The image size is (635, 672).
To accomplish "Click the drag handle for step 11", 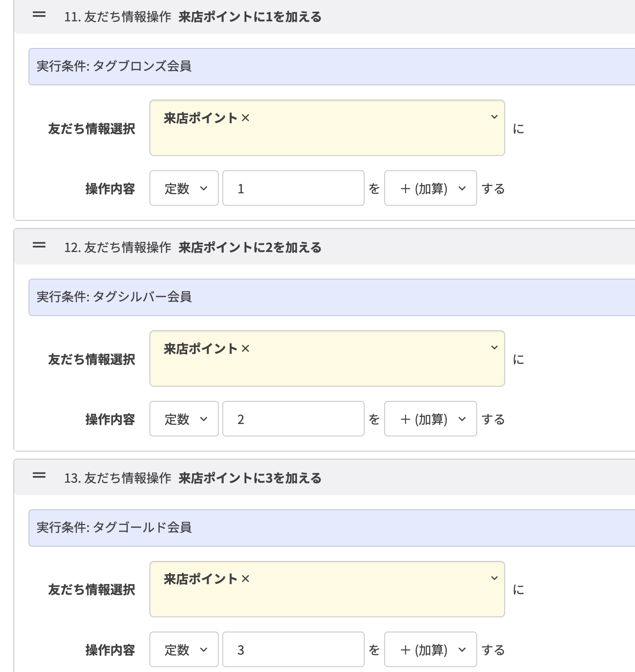I will [x=39, y=14].
